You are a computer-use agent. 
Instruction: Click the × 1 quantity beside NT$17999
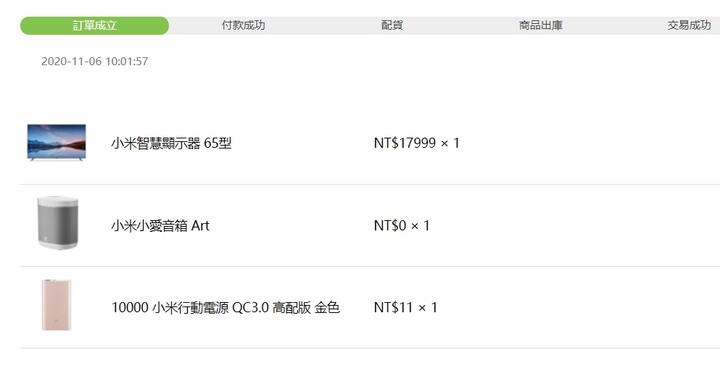450,143
